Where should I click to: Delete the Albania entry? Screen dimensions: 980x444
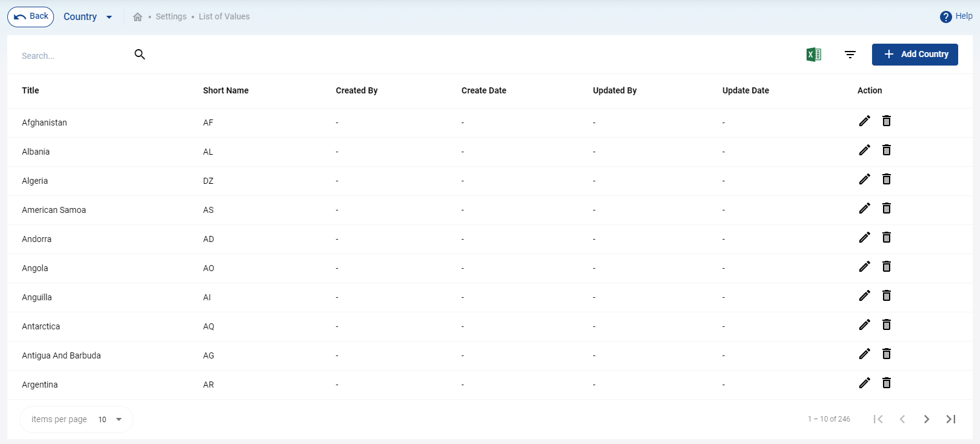click(x=887, y=150)
